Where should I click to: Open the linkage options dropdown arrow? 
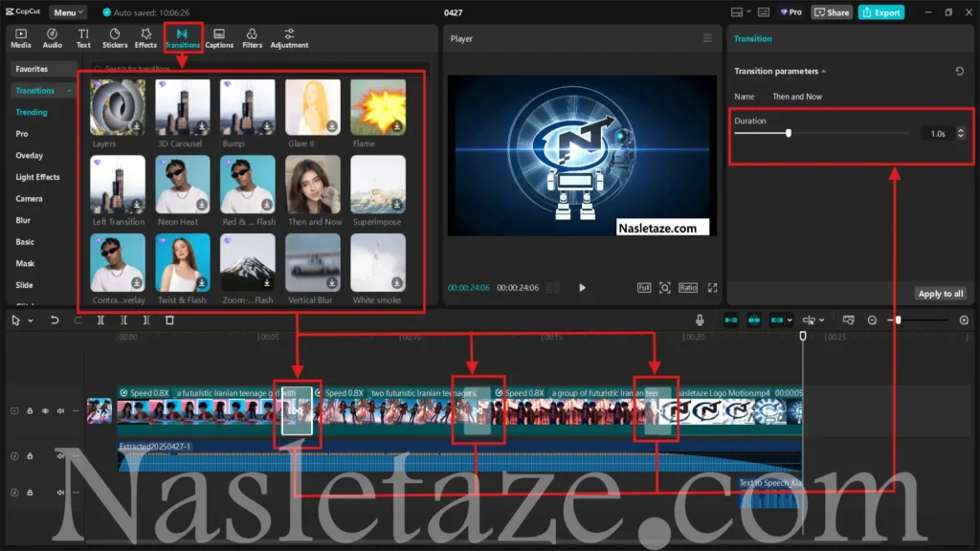point(790,320)
